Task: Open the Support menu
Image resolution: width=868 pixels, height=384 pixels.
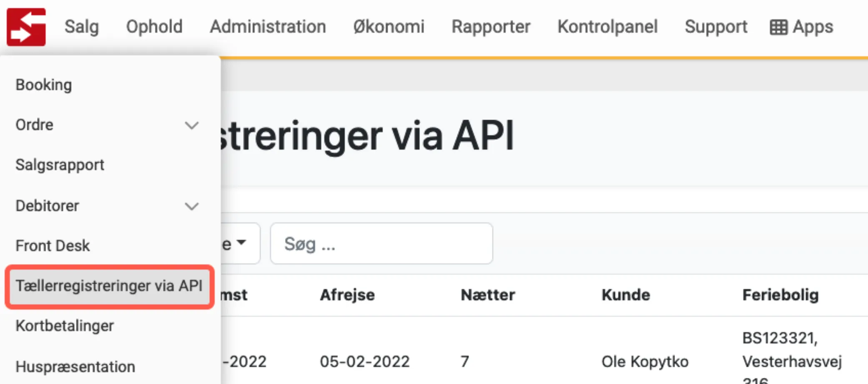Action: [716, 26]
